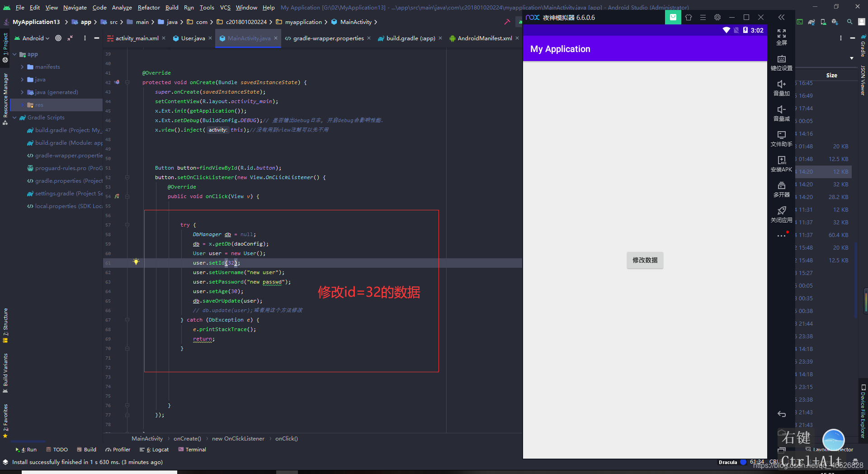Image resolution: width=868 pixels, height=474 pixels.
Task: Open Nox theme shirt icon
Action: [689, 17]
